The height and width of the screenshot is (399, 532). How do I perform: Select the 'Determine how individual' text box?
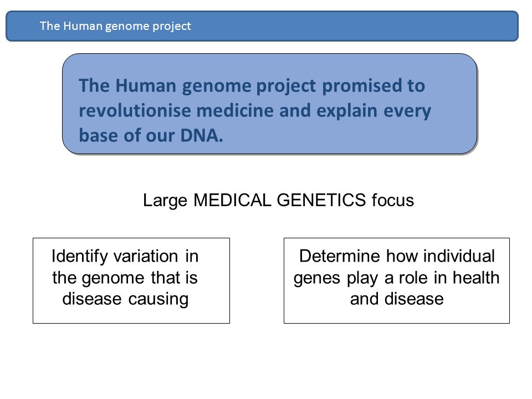pos(397,280)
